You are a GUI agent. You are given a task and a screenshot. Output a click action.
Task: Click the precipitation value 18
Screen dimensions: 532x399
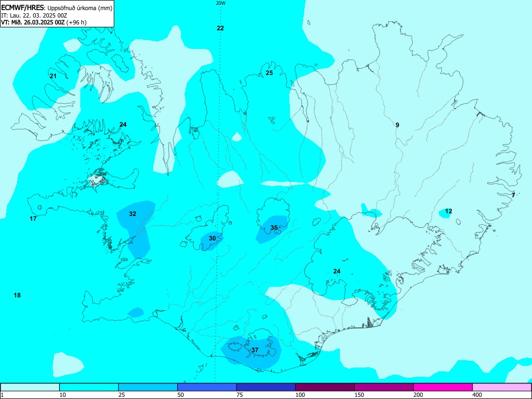[x=17, y=295]
